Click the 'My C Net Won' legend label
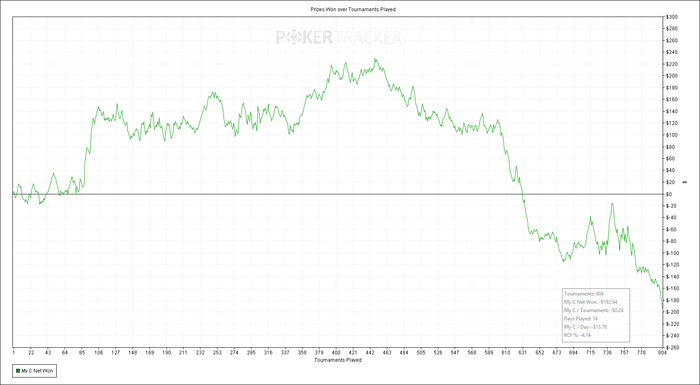This screenshot has height=385, width=700. pos(38,371)
